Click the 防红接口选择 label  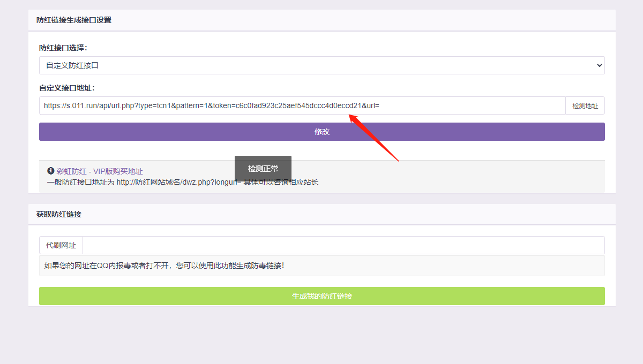pyautogui.click(x=63, y=48)
